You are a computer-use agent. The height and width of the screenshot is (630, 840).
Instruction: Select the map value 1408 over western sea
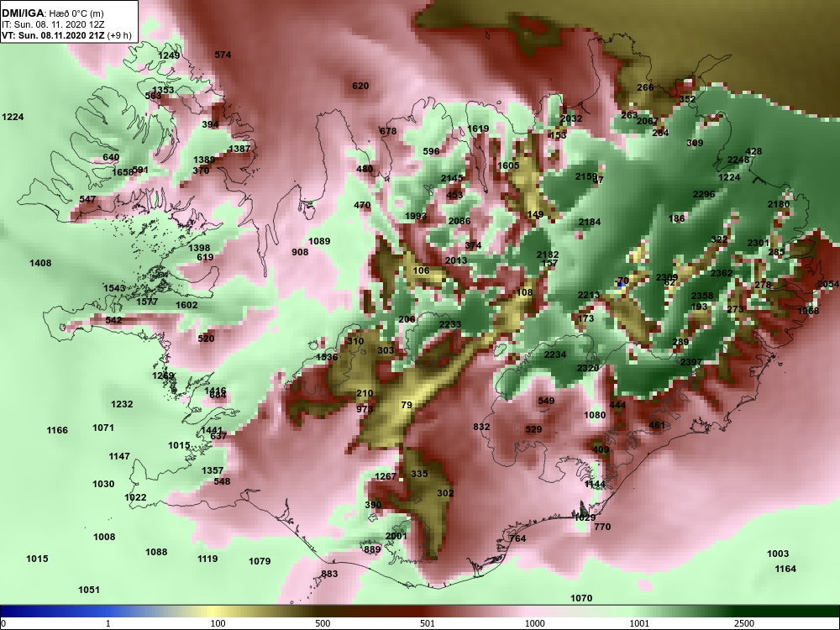click(x=40, y=263)
